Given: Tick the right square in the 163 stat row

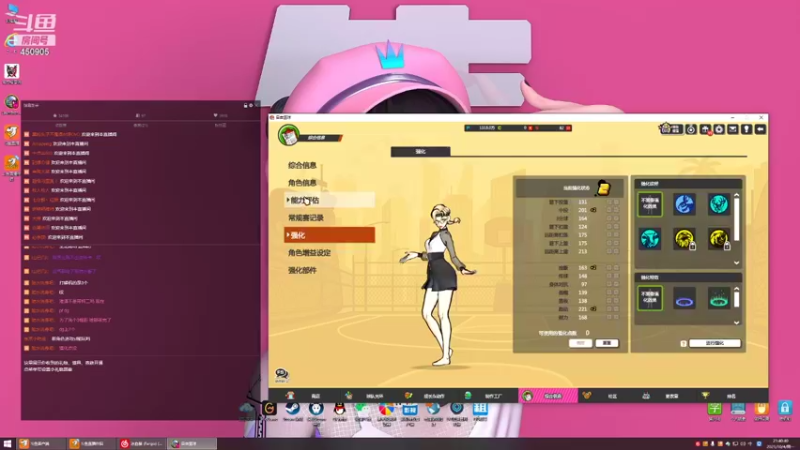Looking at the screenshot, I should click(x=616, y=267).
